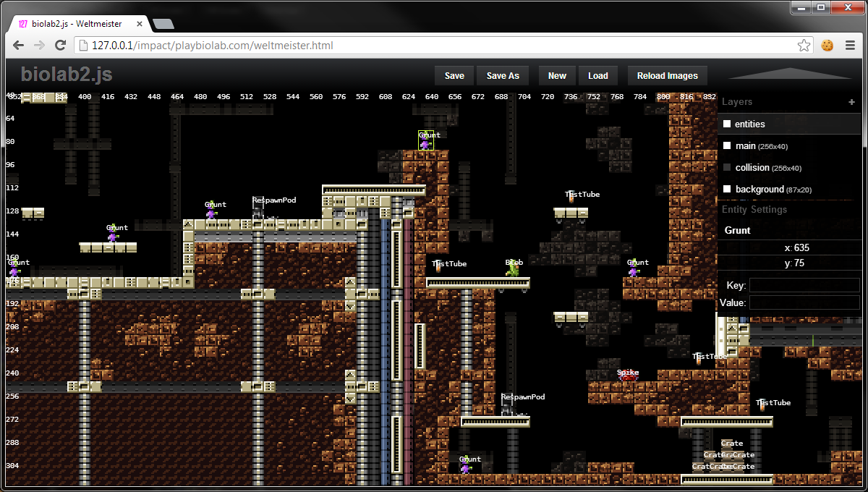Viewport: 868px width, 492px height.
Task: Bookmark this page with the star icon
Action: click(x=804, y=46)
